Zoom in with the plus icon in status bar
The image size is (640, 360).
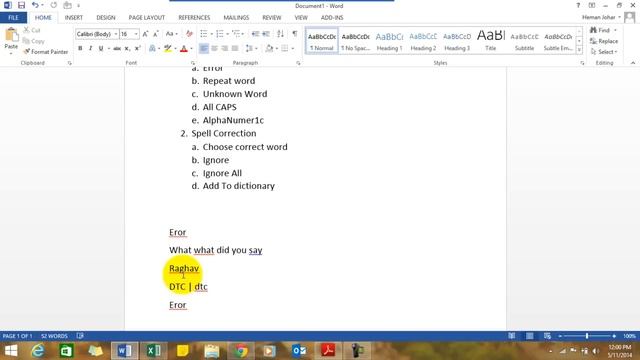click(x=614, y=336)
